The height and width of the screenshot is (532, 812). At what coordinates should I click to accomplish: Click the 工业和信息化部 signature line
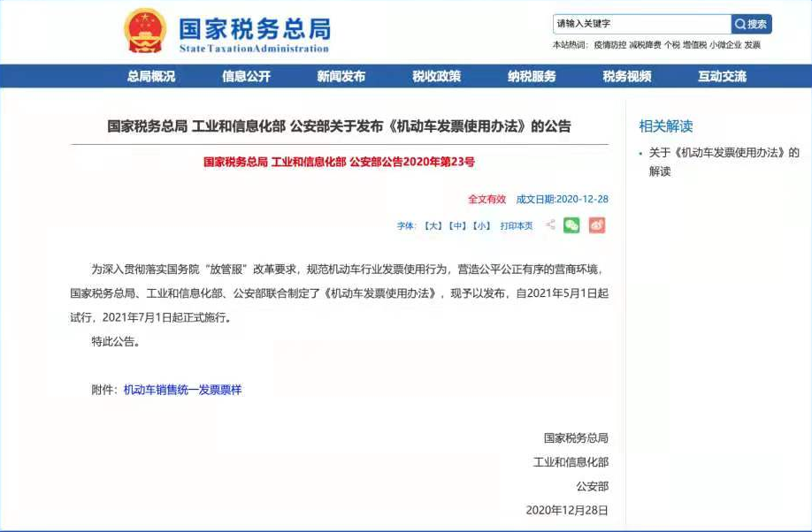click(x=571, y=462)
